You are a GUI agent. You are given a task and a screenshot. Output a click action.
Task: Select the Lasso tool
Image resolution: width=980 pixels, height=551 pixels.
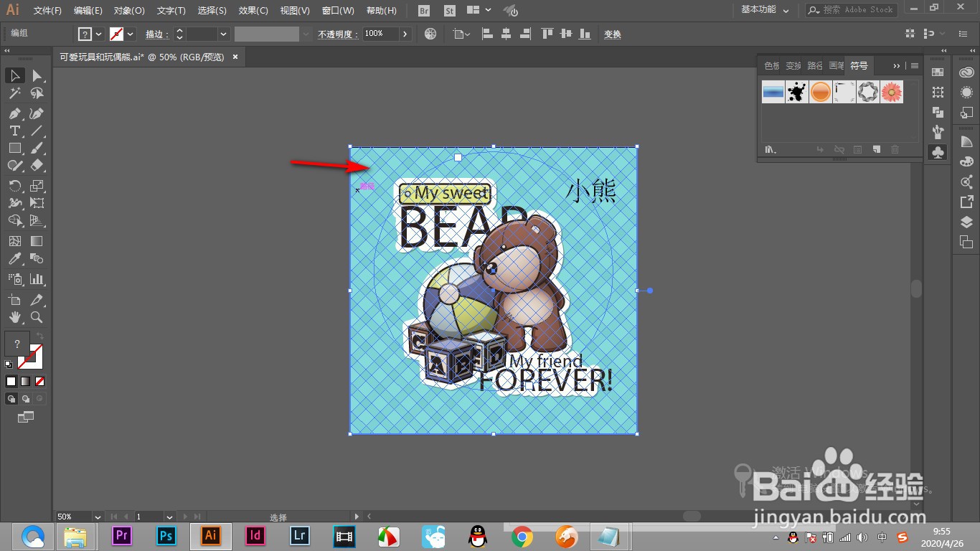click(37, 93)
